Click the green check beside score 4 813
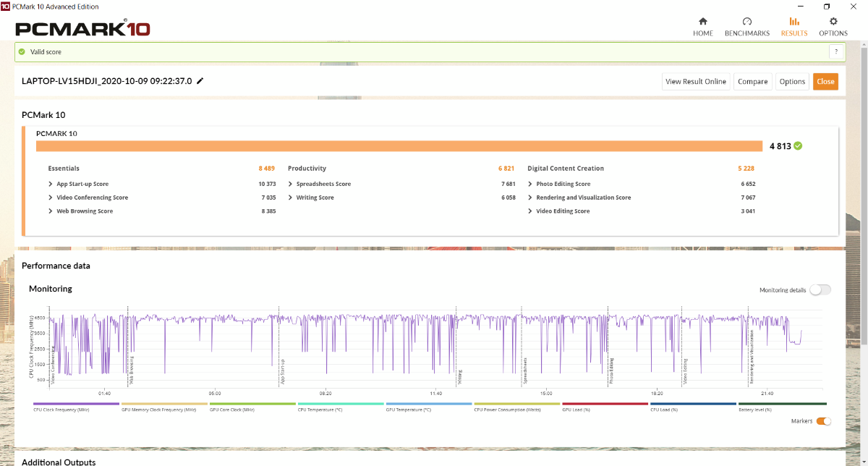Image resolution: width=868 pixels, height=466 pixels. 798,145
